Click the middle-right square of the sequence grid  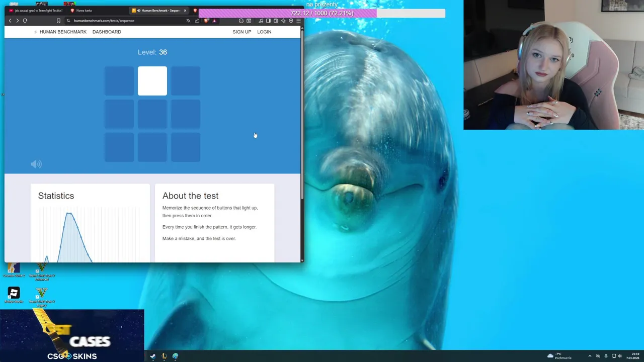pyautogui.click(x=186, y=114)
